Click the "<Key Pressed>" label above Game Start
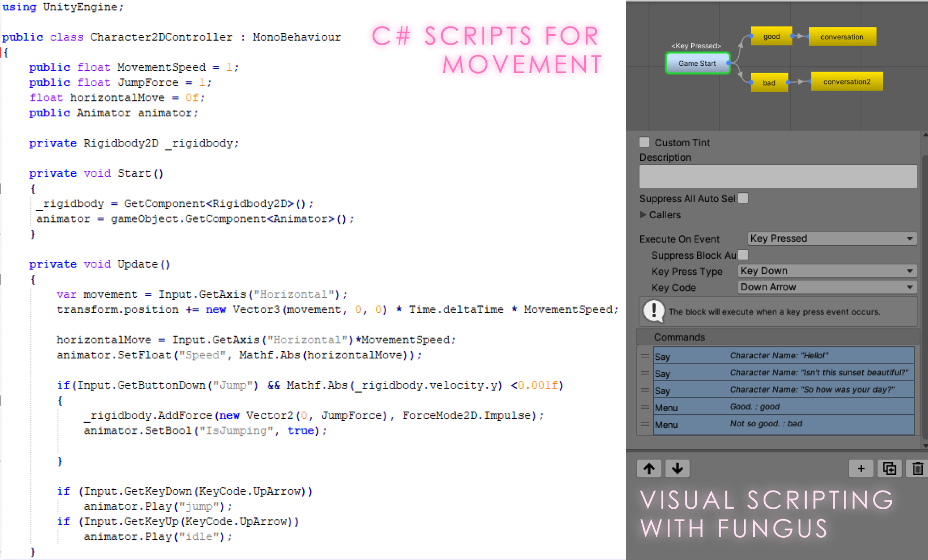The width and height of the screenshot is (928, 560). tap(696, 46)
